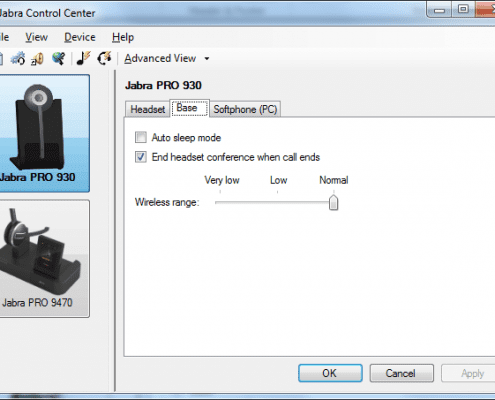Switch to the Headset tab

(x=147, y=109)
